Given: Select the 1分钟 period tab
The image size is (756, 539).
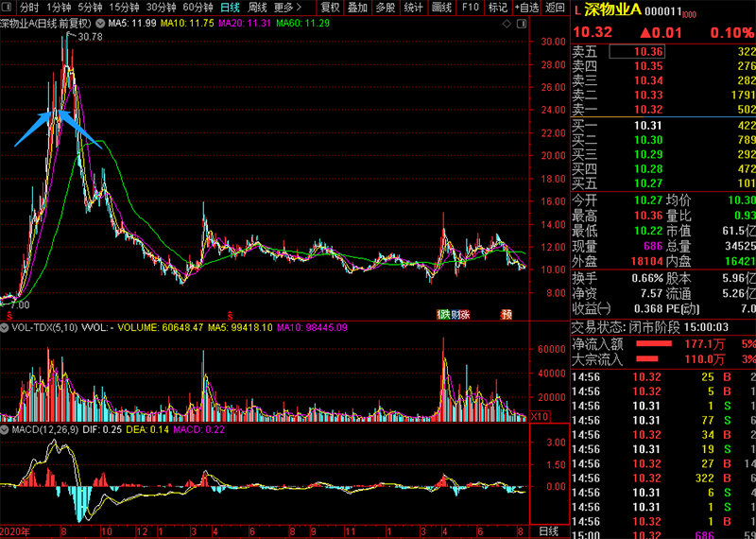Looking at the screenshot, I should (x=59, y=8).
